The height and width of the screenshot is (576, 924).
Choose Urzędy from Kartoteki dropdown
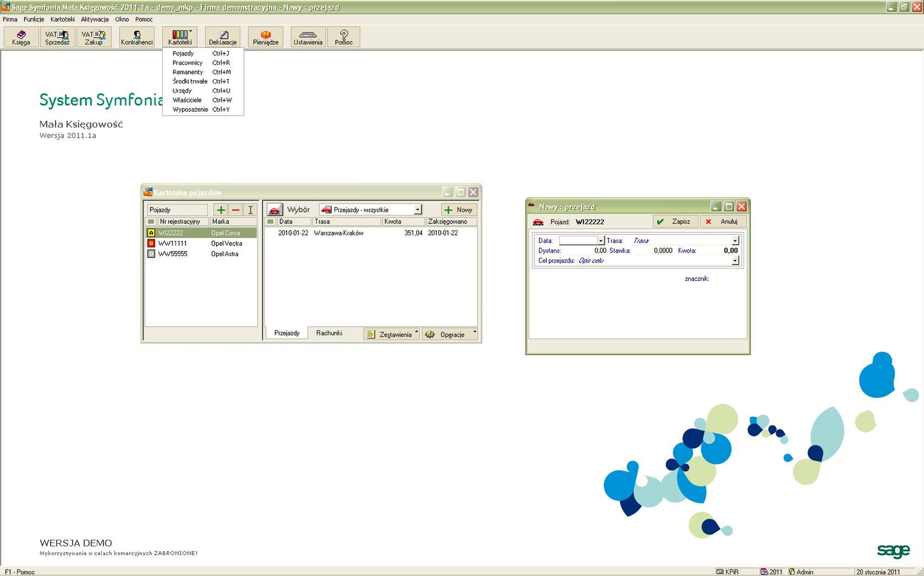pyautogui.click(x=203, y=91)
